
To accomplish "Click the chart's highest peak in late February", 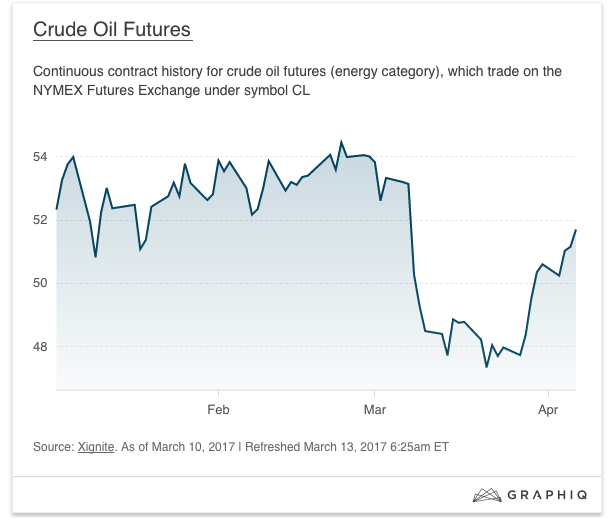I will (341, 142).
